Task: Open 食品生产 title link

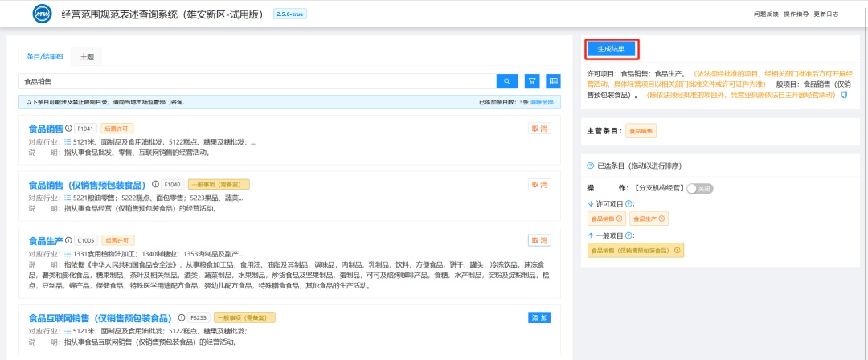Action: pyautogui.click(x=46, y=241)
